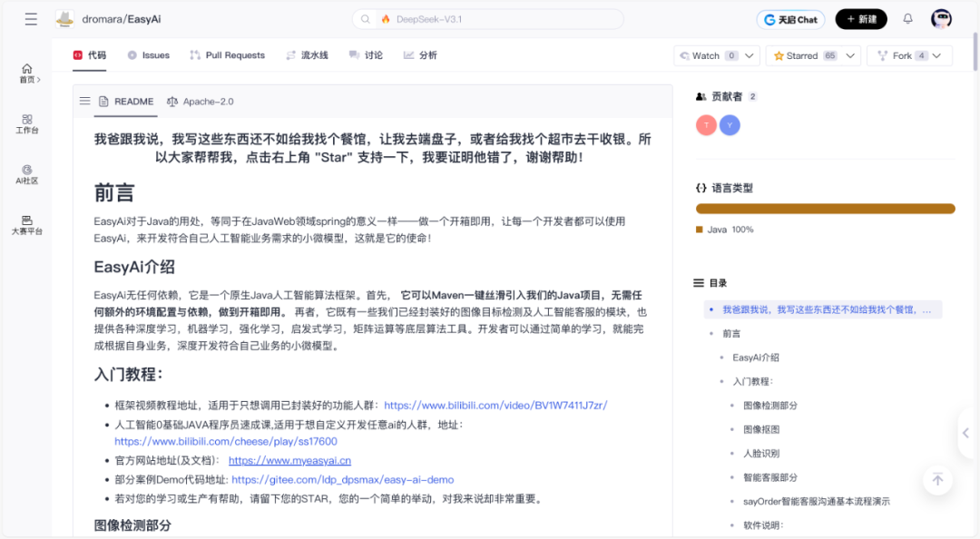Switch to the Issues tab

pos(148,55)
